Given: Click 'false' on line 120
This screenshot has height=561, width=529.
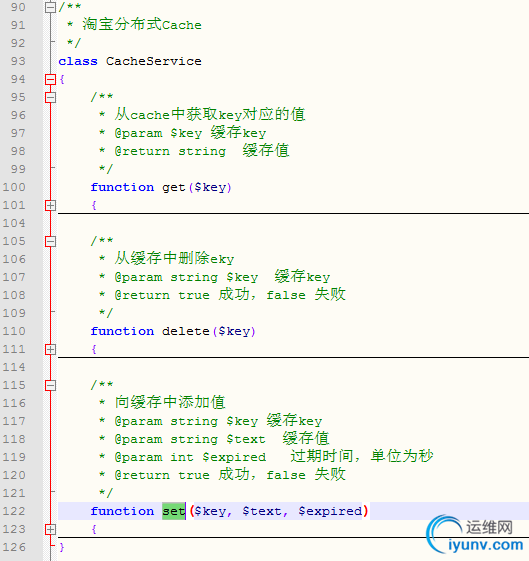Looking at the screenshot, I should point(286,475).
